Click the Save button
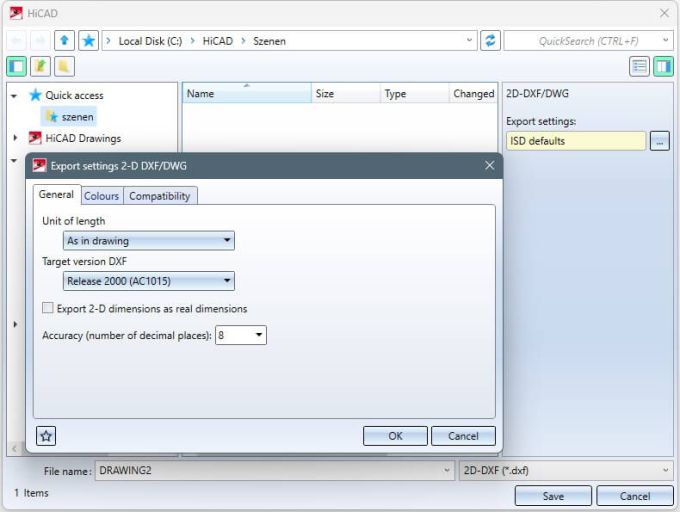The image size is (680, 512). (x=553, y=496)
